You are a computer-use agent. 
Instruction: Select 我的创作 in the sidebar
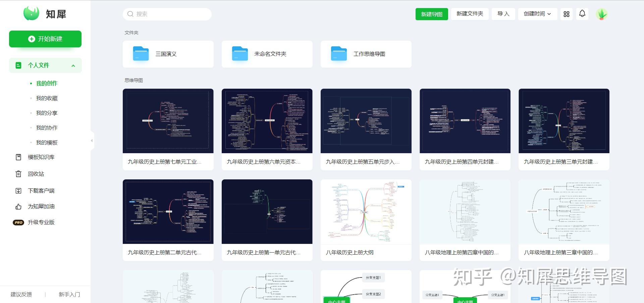47,83
